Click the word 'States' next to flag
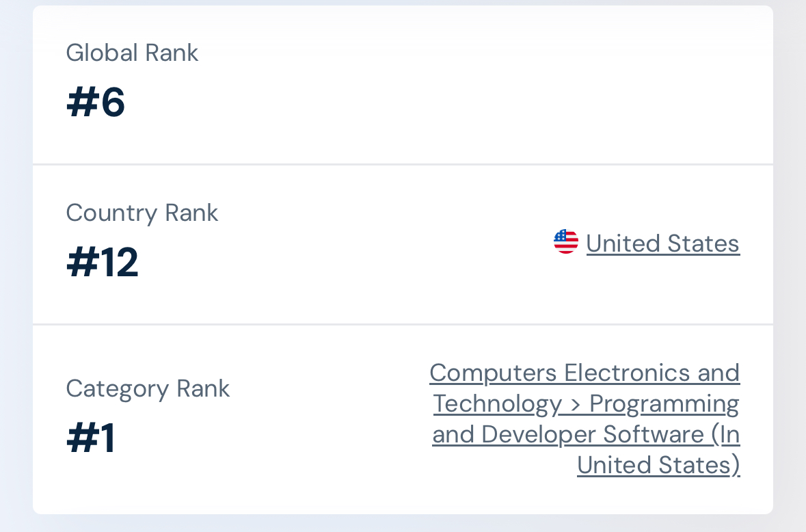This screenshot has width=806, height=532. coord(703,243)
